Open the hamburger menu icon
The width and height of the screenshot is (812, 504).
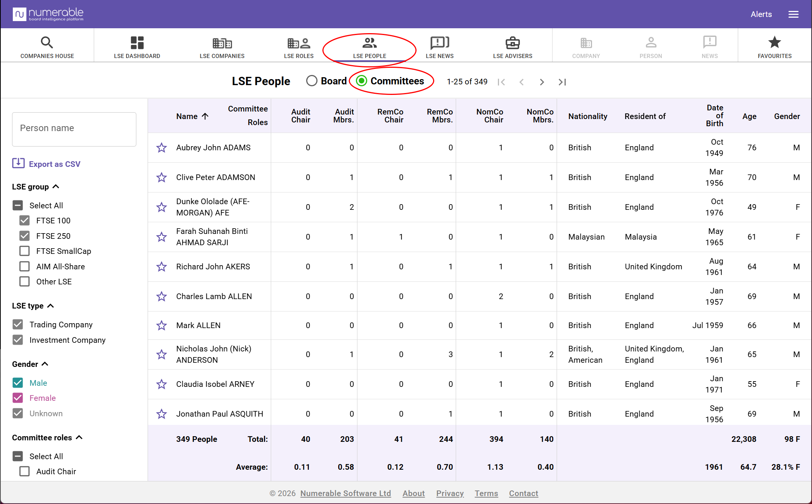click(x=794, y=14)
